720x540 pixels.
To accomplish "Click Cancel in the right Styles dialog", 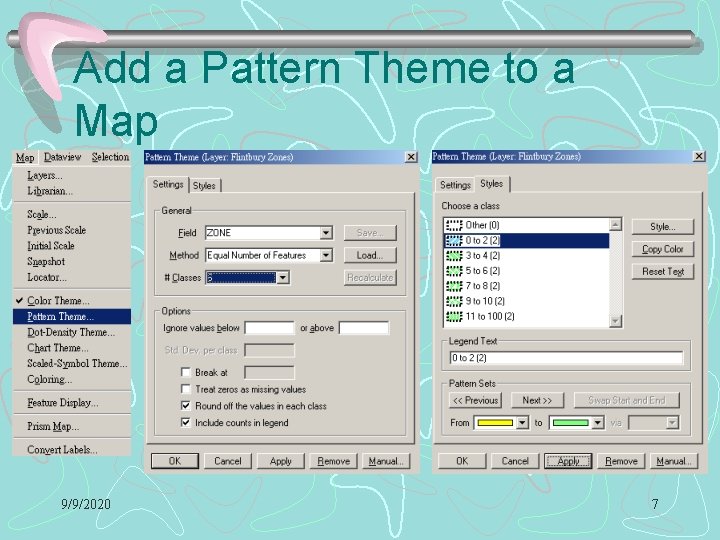I will tap(515, 461).
